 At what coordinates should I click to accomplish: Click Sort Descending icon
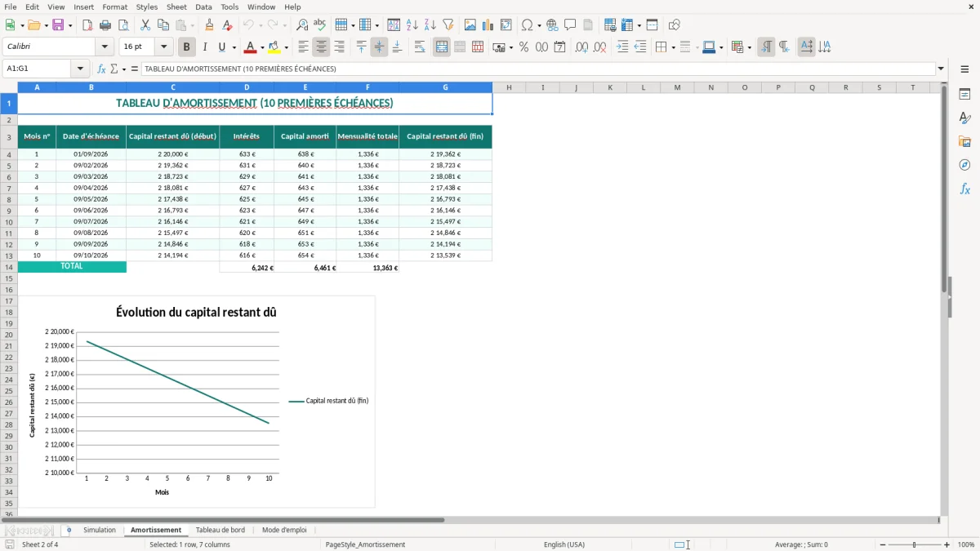pyautogui.click(x=430, y=25)
